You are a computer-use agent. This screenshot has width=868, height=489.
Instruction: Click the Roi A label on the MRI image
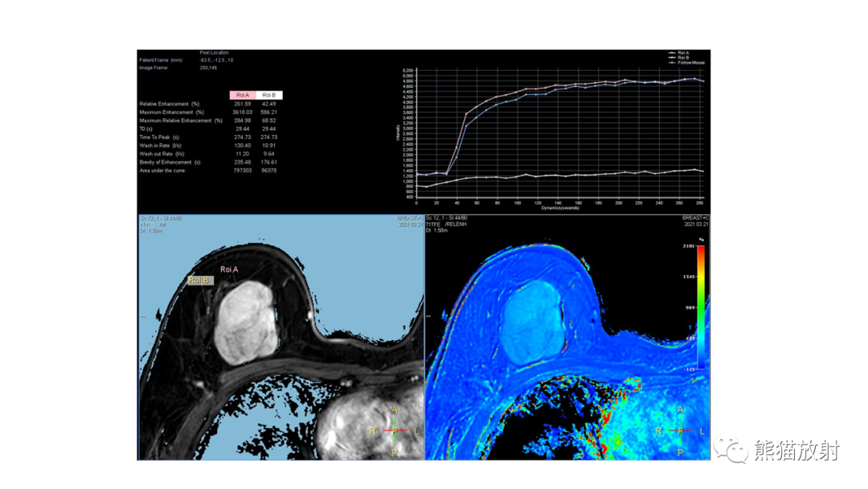tap(229, 269)
